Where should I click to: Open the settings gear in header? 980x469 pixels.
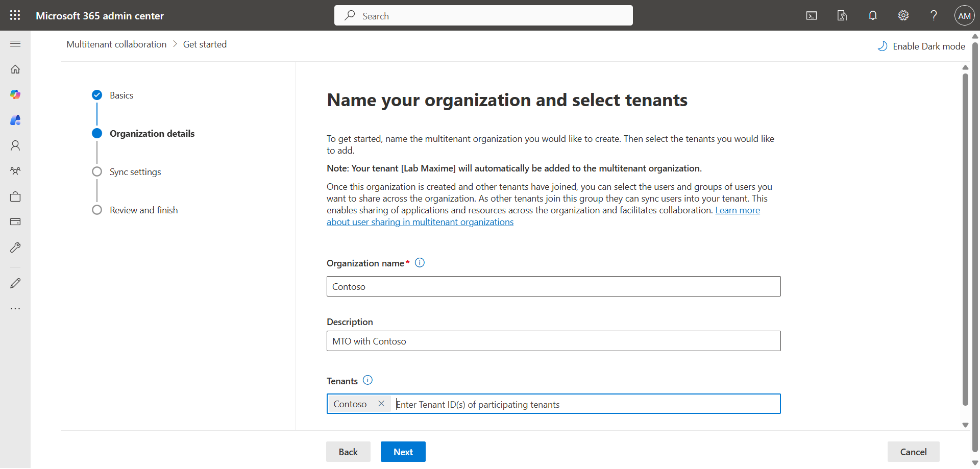pyautogui.click(x=903, y=15)
